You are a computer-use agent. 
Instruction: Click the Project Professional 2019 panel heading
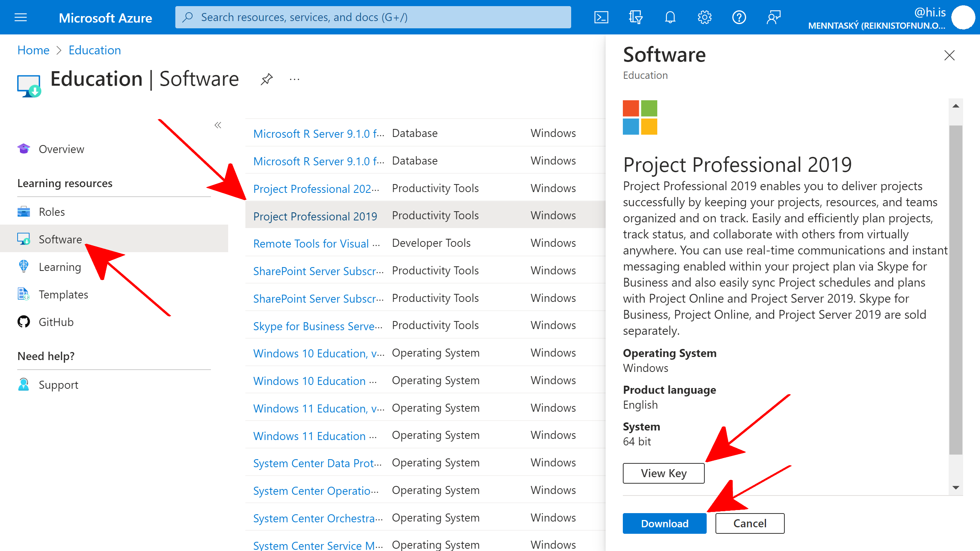coord(737,165)
